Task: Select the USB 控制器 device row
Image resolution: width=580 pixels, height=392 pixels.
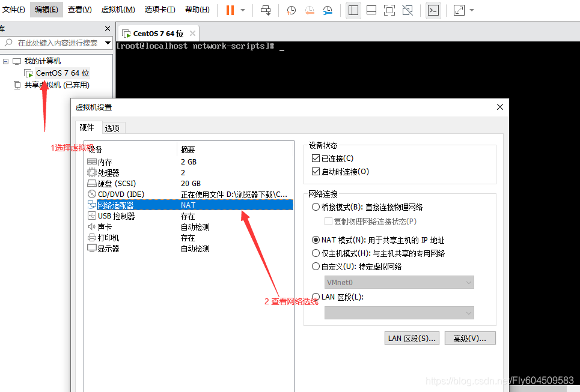Action: (x=189, y=216)
